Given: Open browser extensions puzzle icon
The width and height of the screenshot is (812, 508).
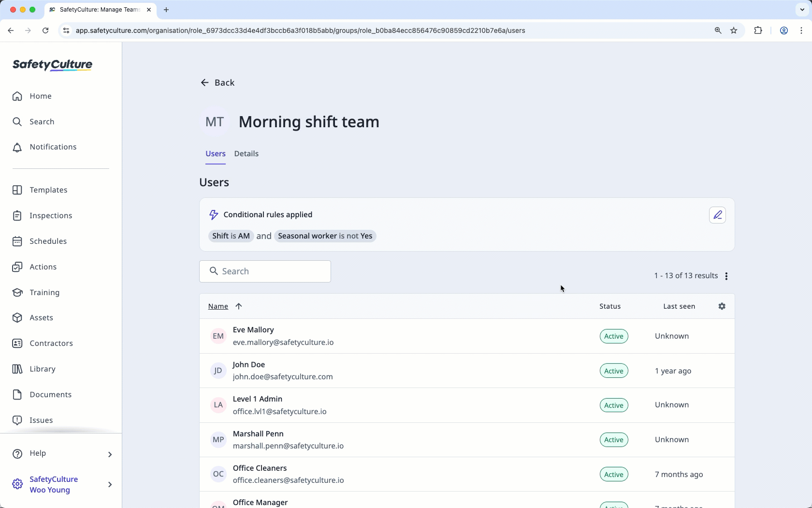Looking at the screenshot, I should pyautogui.click(x=758, y=30).
